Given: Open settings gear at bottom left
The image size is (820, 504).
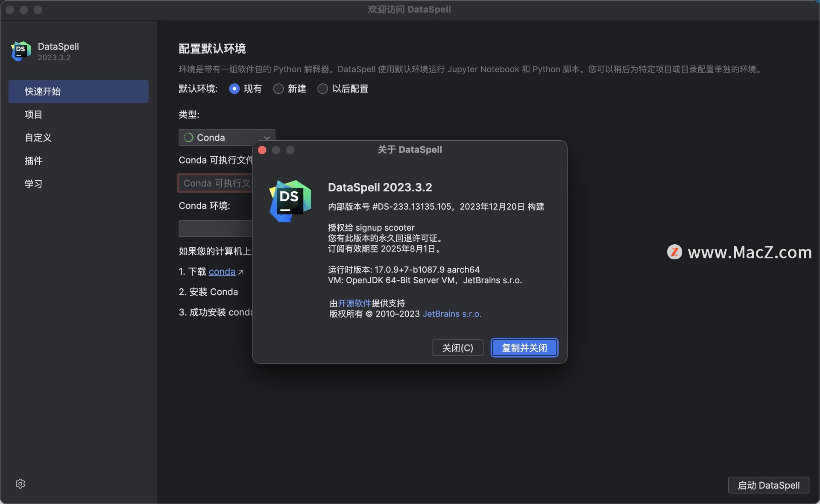Looking at the screenshot, I should click(20, 483).
